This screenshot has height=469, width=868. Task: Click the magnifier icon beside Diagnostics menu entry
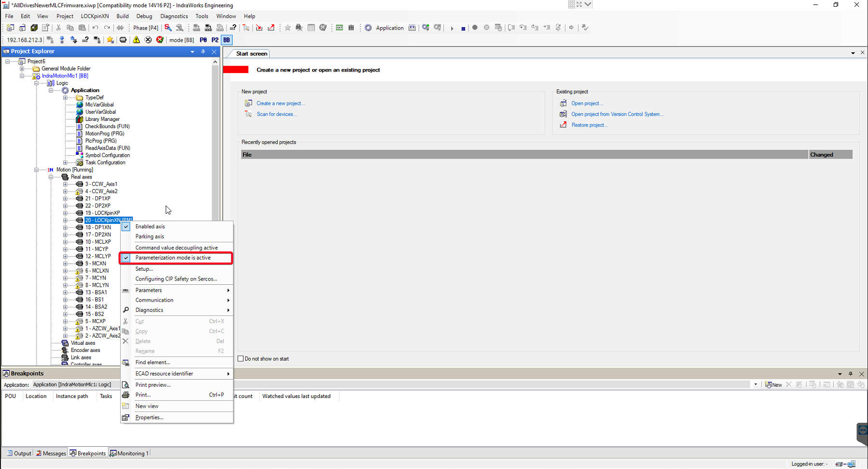pyautogui.click(x=126, y=310)
